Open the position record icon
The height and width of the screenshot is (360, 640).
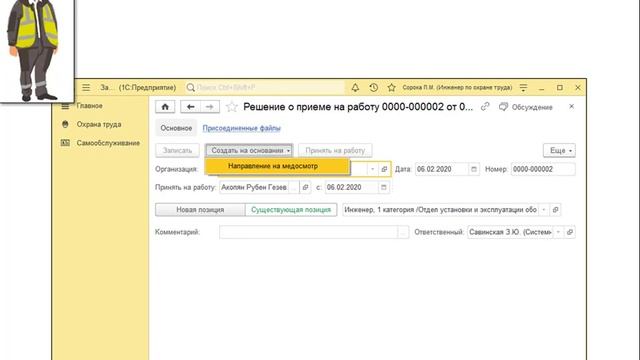(x=555, y=210)
